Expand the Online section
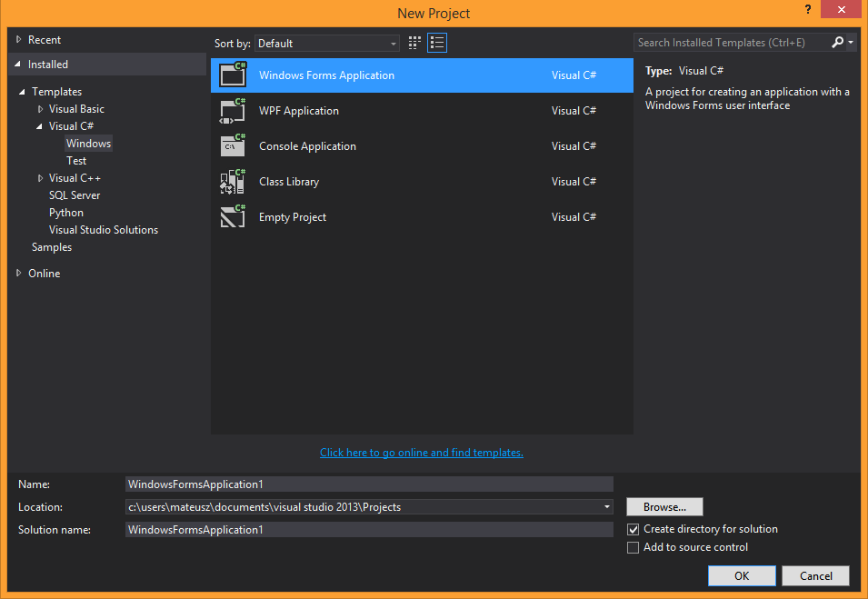Viewport: 868px width, 599px height. tap(19, 273)
